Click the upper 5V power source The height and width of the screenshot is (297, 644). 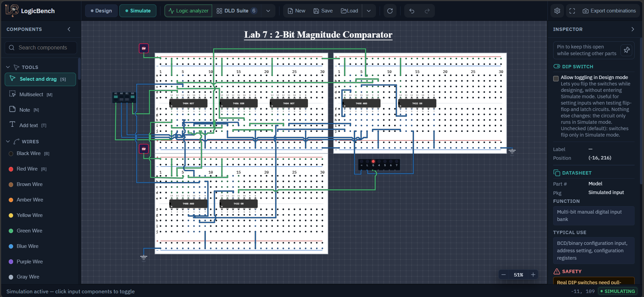[x=144, y=48]
